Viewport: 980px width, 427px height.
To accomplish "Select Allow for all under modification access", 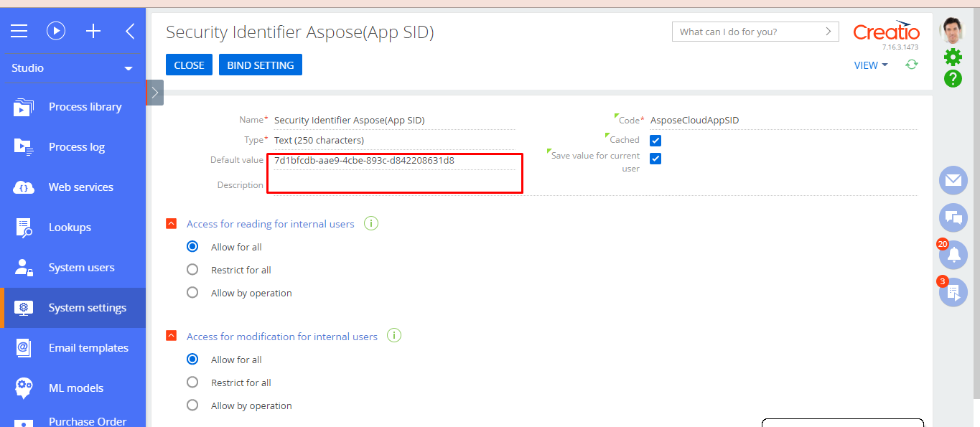I will pos(192,360).
